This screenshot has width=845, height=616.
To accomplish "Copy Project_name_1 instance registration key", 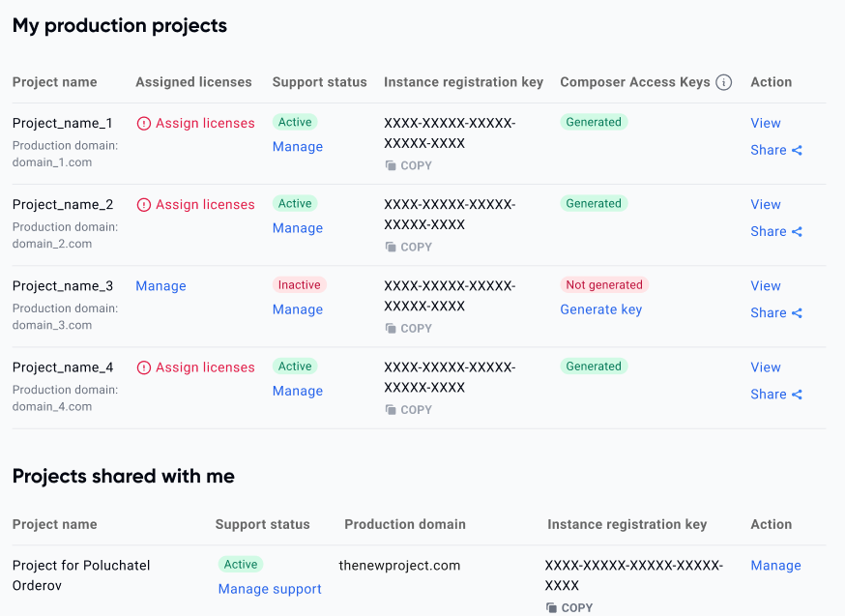I will [409, 165].
